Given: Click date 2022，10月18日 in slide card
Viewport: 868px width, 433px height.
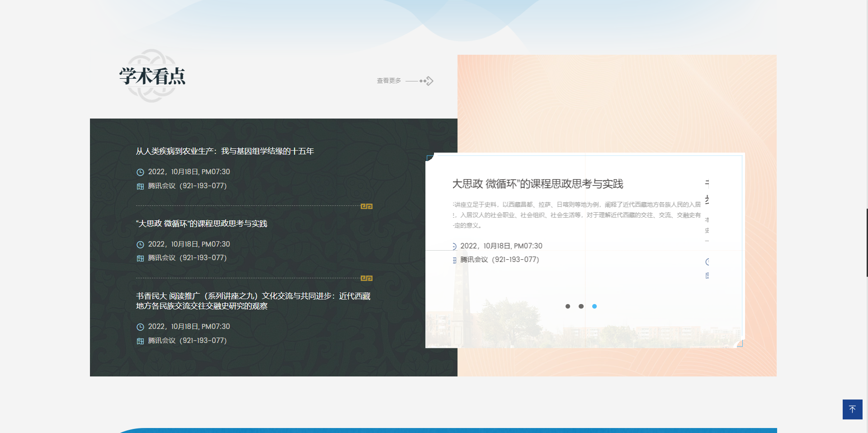Looking at the screenshot, I should 501,246.
